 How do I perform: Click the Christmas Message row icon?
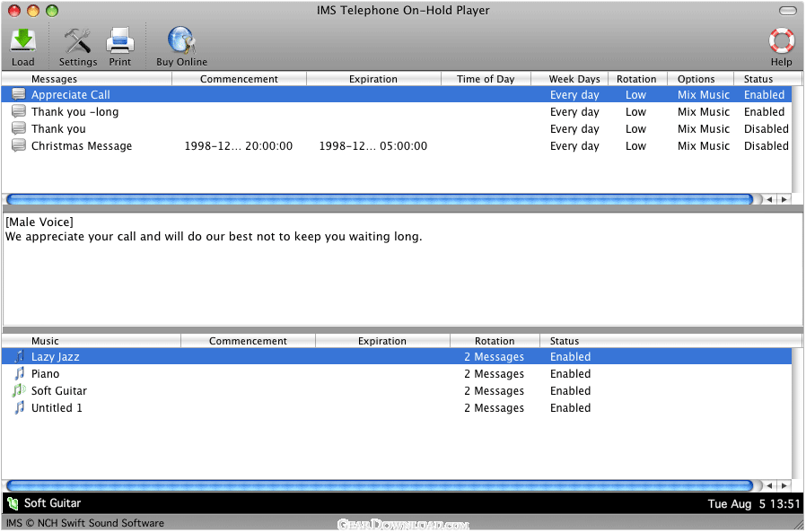[x=19, y=145]
